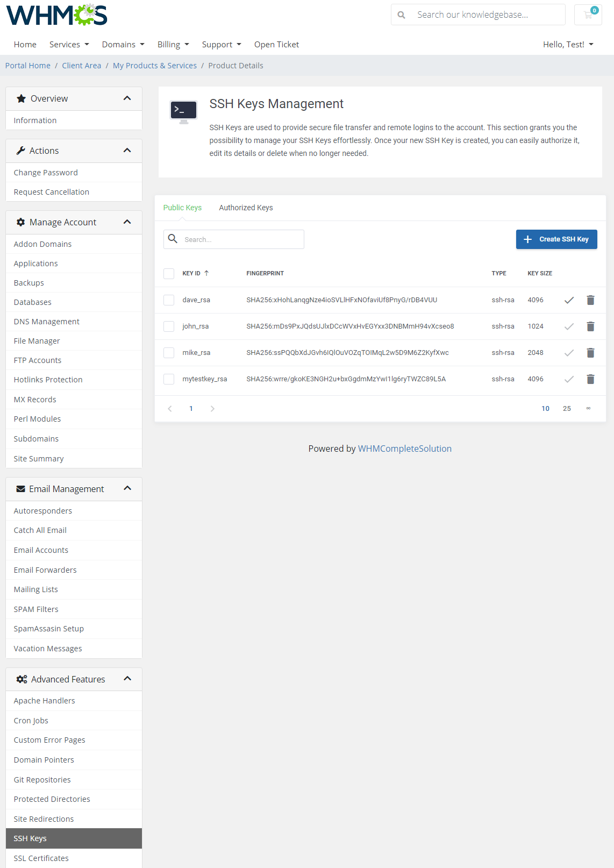Authorize mike_rsa key with checkmark icon

coord(569,353)
